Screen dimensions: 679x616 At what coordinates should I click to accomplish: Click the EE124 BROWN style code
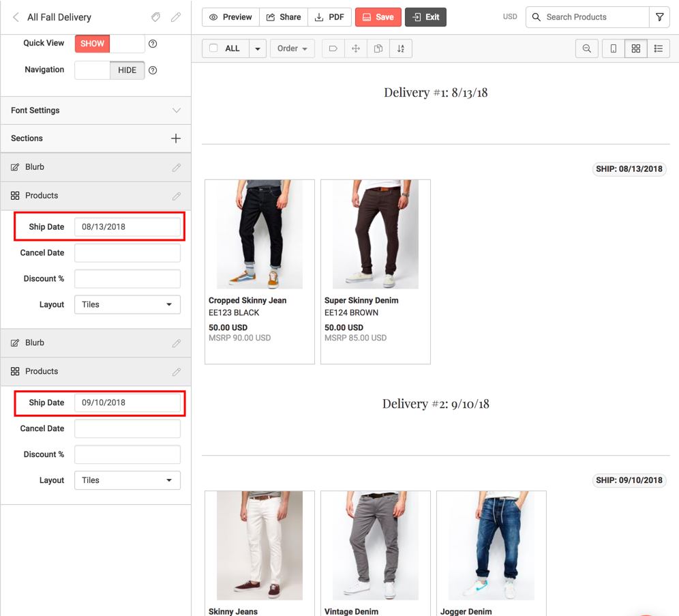click(x=351, y=312)
